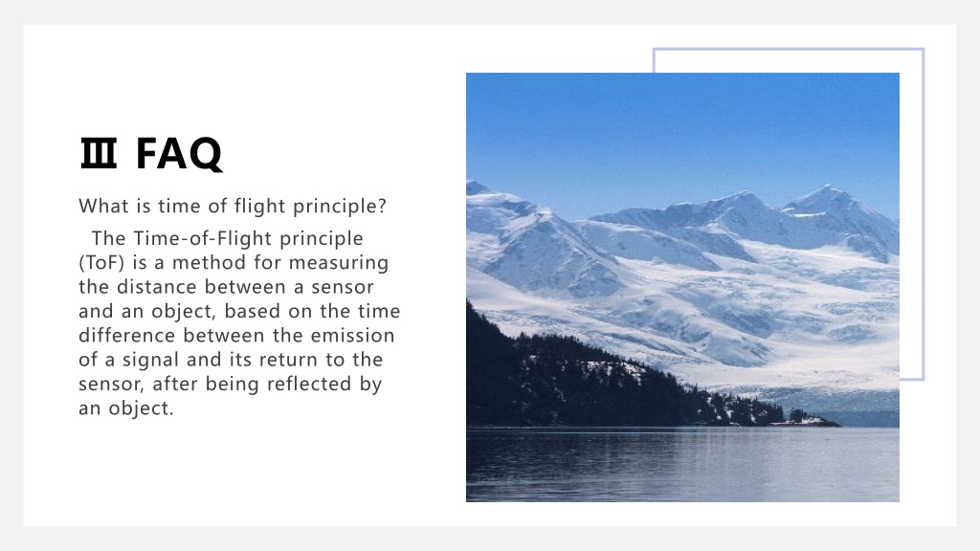Click the snowy mountain peak in photo
Viewport: 980px width, 551px height.
pyautogui.click(x=828, y=190)
